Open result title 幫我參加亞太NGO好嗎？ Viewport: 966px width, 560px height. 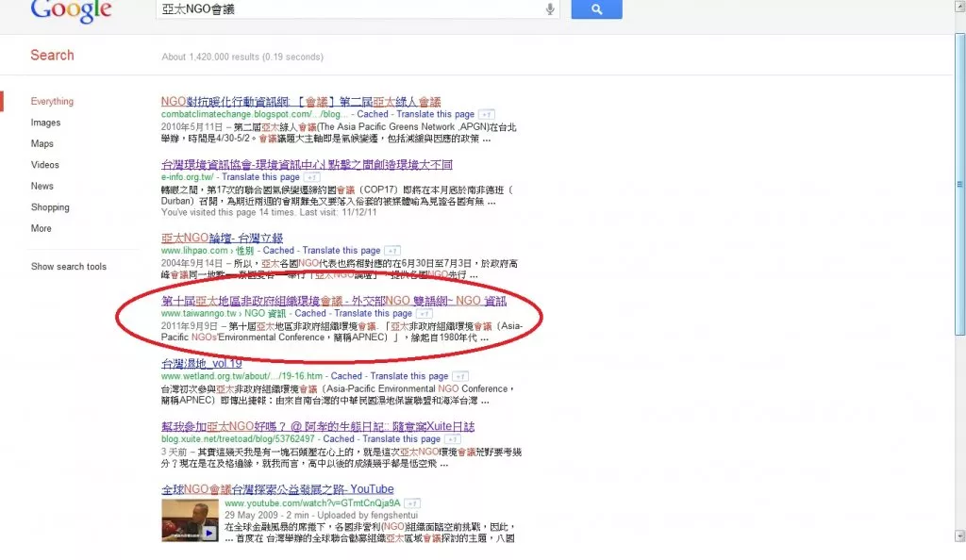[x=318, y=426]
